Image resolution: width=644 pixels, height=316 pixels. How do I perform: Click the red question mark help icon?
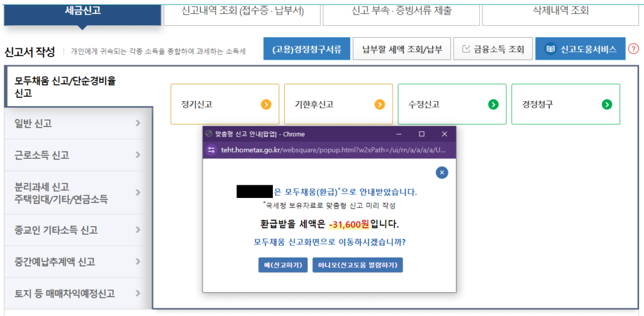[x=634, y=49]
